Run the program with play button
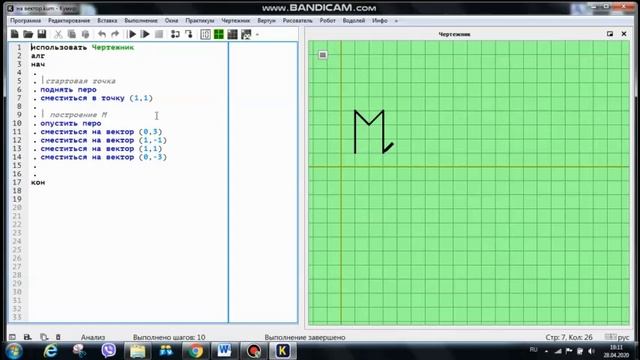This screenshot has width=640, height=360. click(132, 34)
